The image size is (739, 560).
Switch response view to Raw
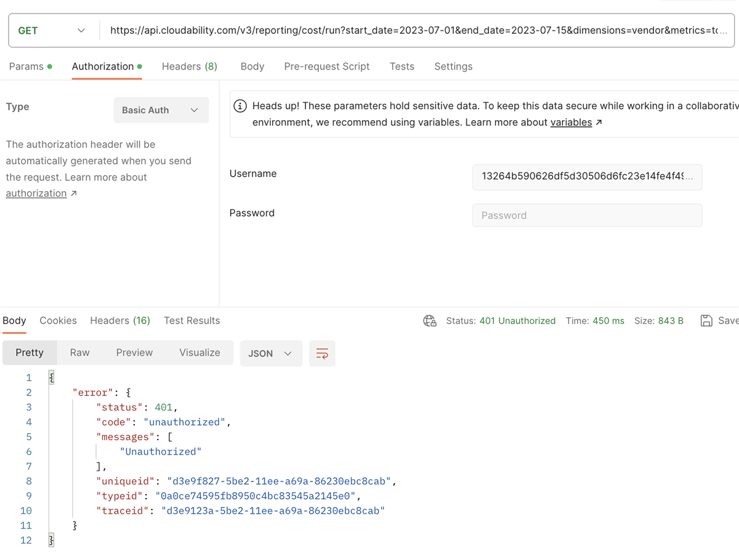79,352
